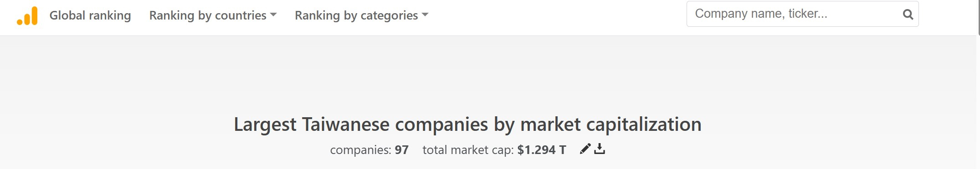Click the vertical scrollbar at right edge
Image resolution: width=980 pixels, height=169 pixels.
coord(979,17)
